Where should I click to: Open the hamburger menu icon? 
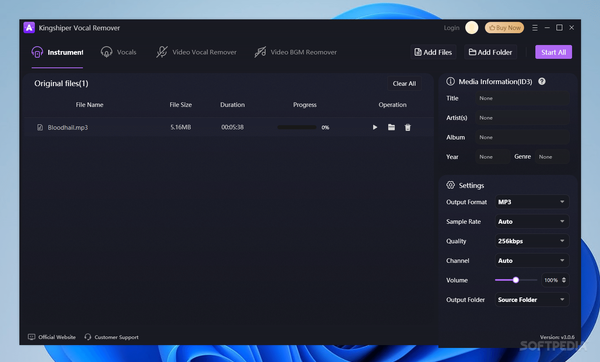[535, 28]
